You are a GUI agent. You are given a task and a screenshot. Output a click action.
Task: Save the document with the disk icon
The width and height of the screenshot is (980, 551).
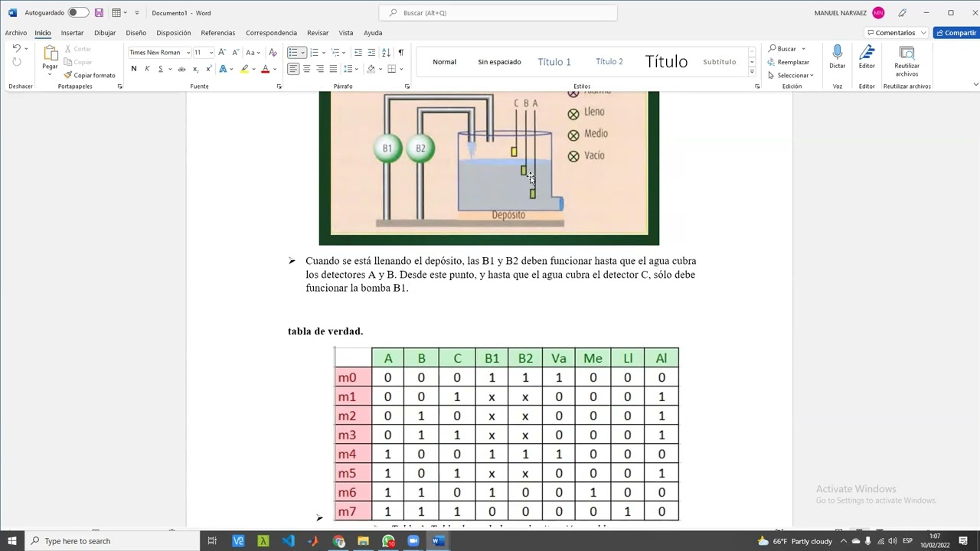pos(99,13)
